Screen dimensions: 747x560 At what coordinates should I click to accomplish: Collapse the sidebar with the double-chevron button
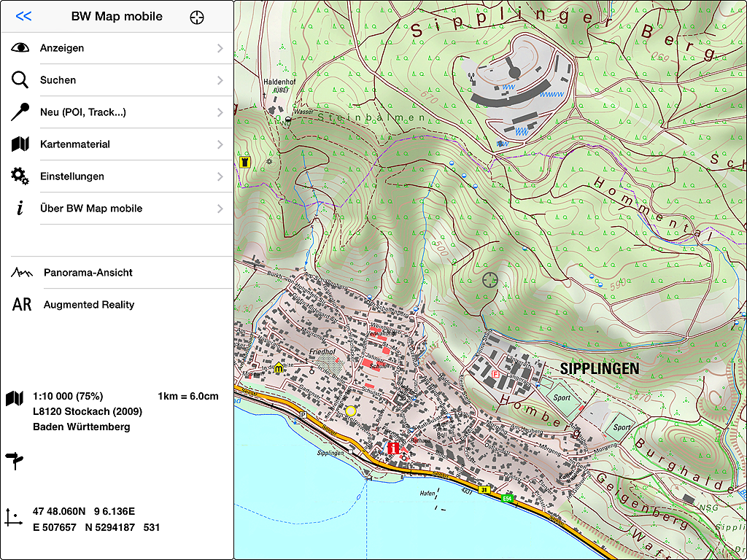pos(23,16)
